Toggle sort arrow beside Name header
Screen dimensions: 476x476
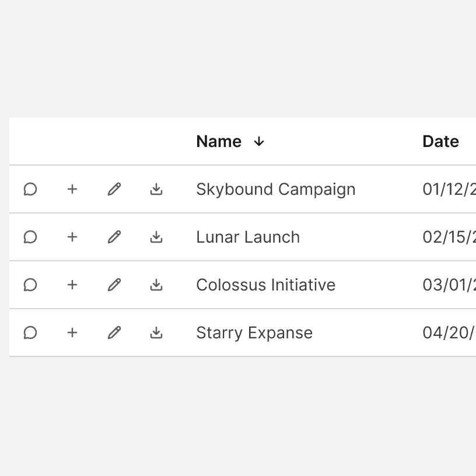(x=259, y=142)
